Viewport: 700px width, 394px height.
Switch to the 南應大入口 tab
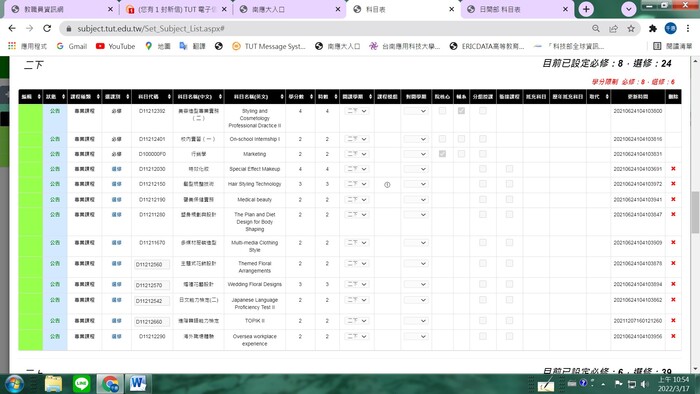(289, 9)
